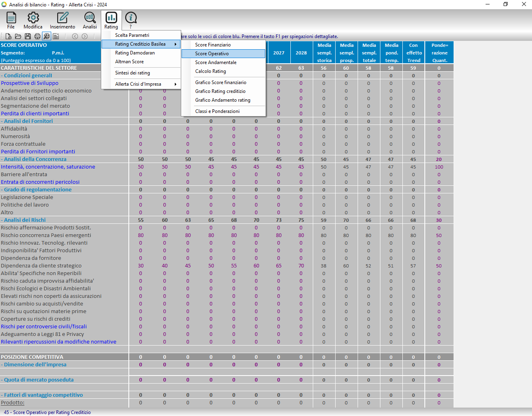Open the Inserimento menu icon
Viewport: 532px width, 416px height.
pos(62,20)
